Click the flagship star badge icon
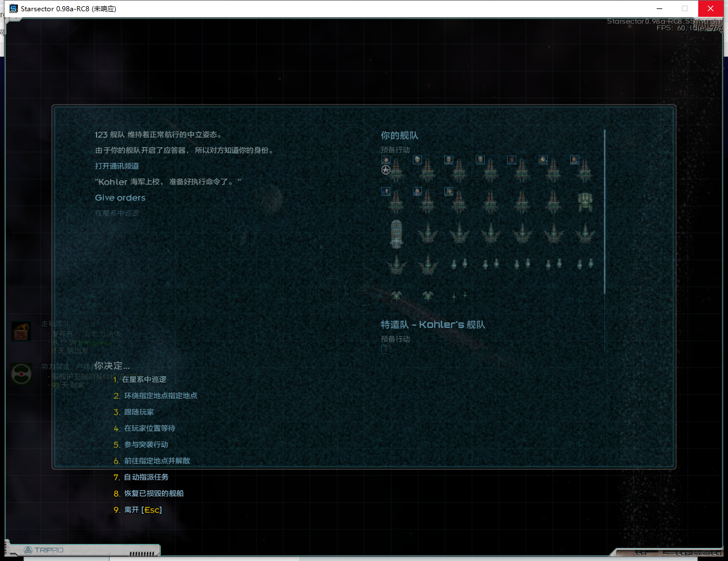The width and height of the screenshot is (728, 561). (385, 170)
